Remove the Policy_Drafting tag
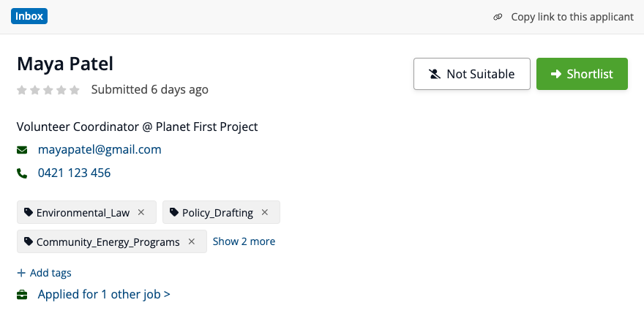 tap(265, 213)
